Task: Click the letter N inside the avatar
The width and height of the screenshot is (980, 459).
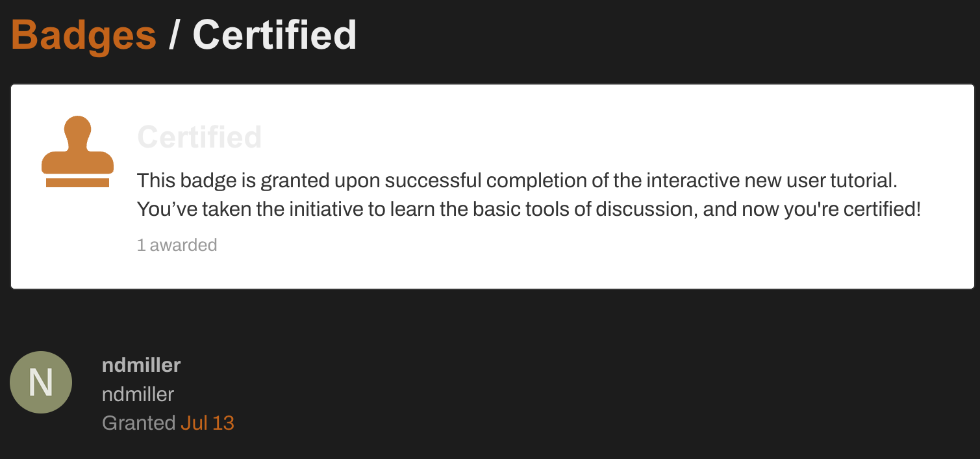Action: point(40,382)
